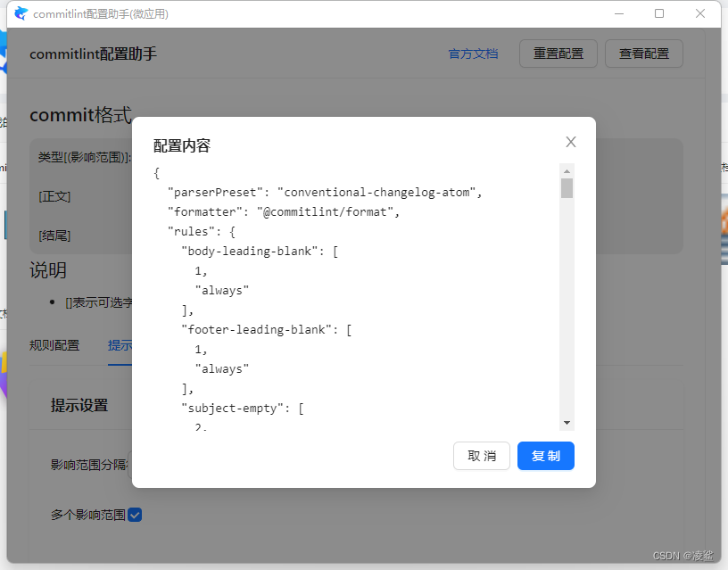Switch to the 规则配置 tab
This screenshot has height=570, width=728.
coord(54,344)
